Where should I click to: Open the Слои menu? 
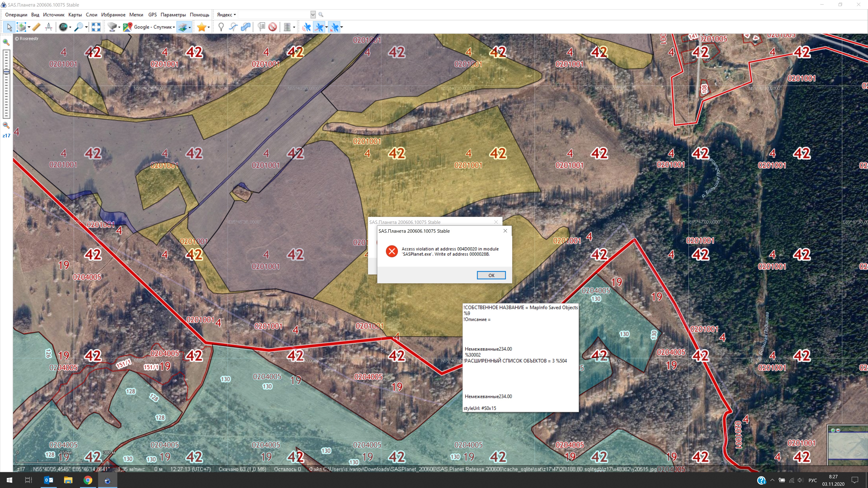pyautogui.click(x=91, y=14)
